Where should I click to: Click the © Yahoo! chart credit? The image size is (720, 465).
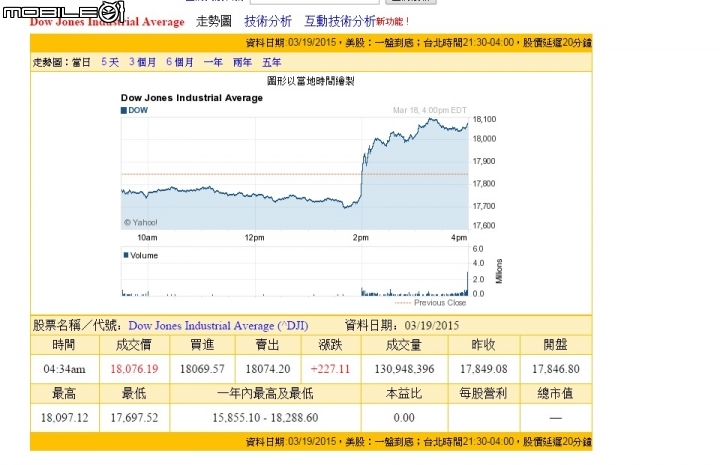pyautogui.click(x=141, y=223)
